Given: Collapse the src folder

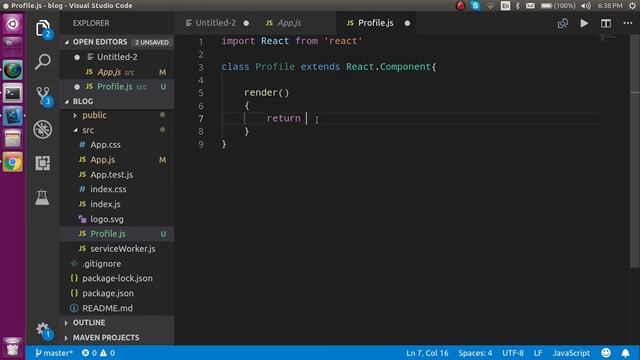Looking at the screenshot, I should tap(117, 130).
